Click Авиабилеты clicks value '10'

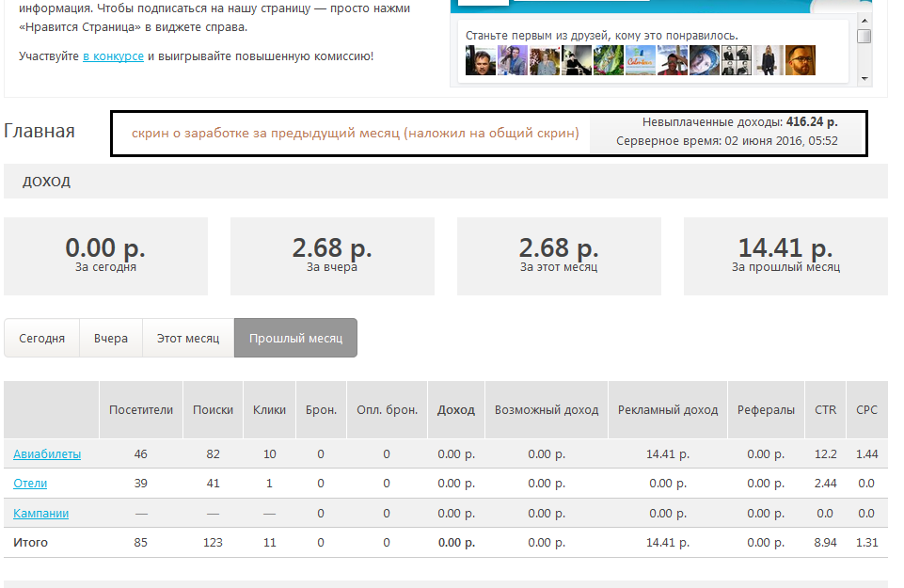coord(269,453)
